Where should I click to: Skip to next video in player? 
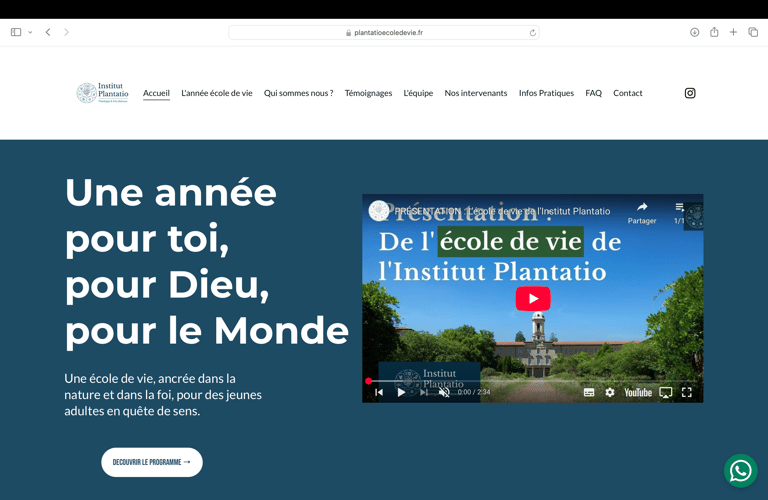coord(424,392)
